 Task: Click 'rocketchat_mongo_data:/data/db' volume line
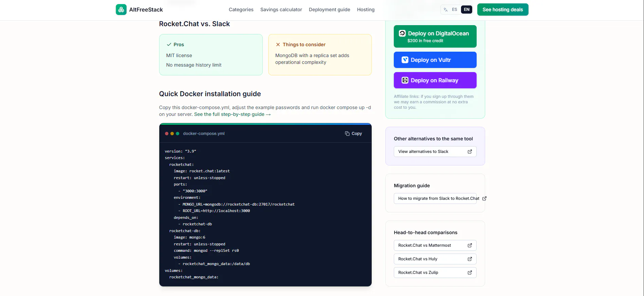[214, 264]
